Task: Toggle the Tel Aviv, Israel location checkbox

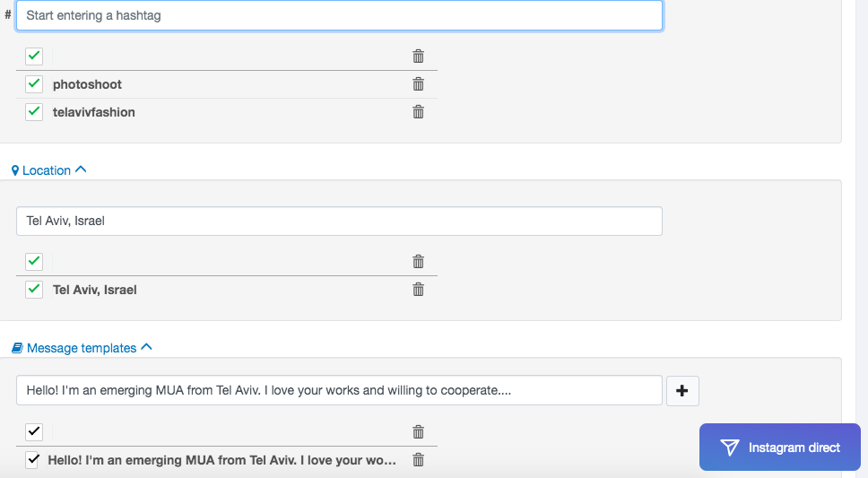Action: tap(34, 290)
